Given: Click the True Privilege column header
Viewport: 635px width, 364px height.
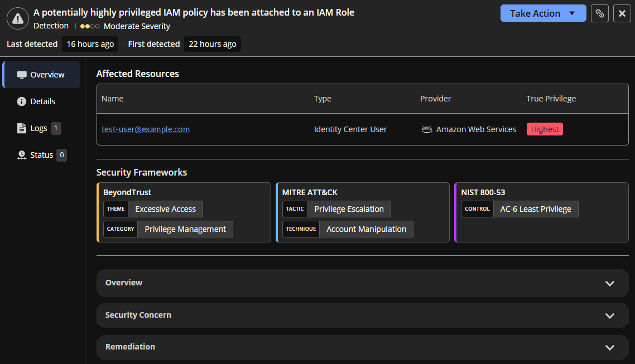Looking at the screenshot, I should (551, 99).
